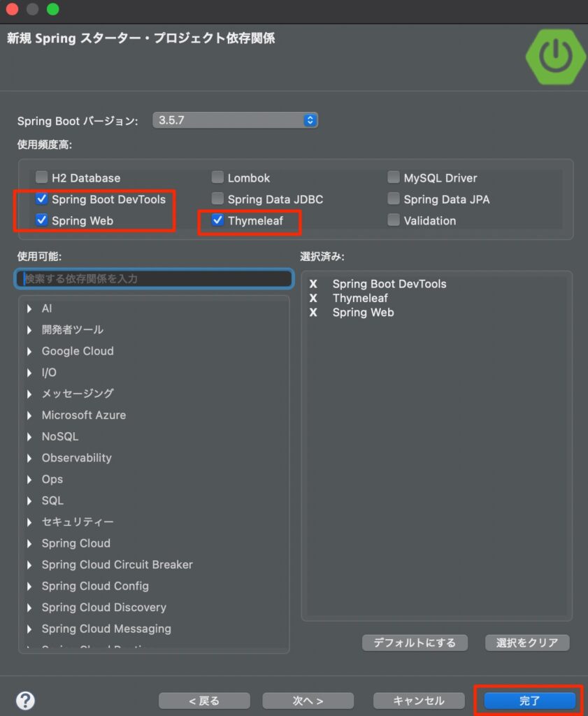Uncheck the Thymeleaf checkbox
This screenshot has width=588, height=716.
[x=218, y=220]
